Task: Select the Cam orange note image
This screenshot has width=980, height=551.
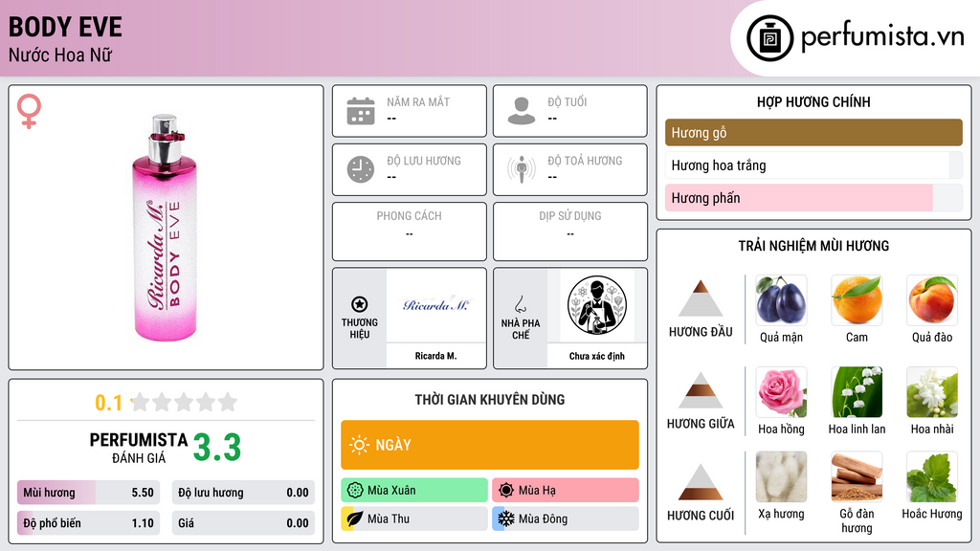Action: [x=857, y=299]
